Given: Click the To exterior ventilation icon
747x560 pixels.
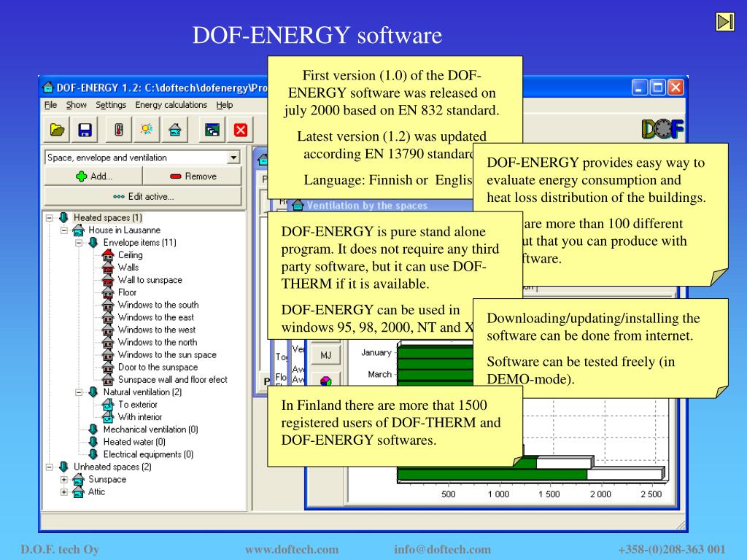Looking at the screenshot, I should (108, 405).
